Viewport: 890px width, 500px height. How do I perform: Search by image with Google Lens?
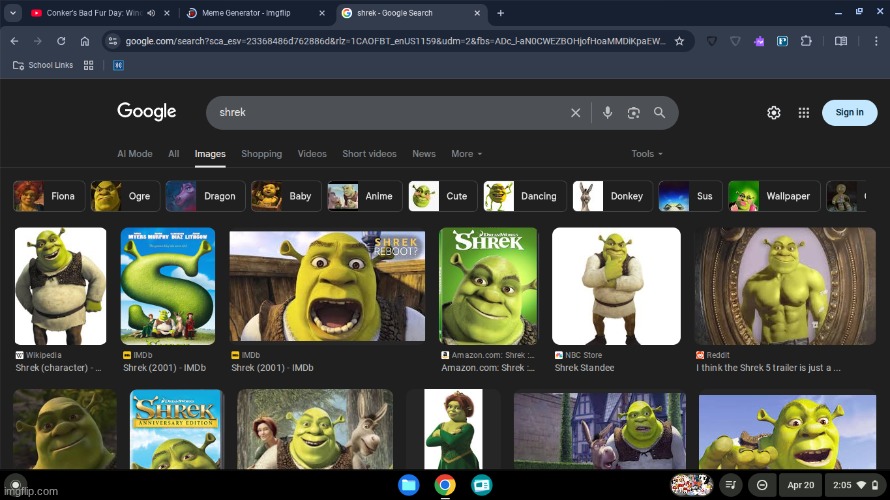pos(633,113)
